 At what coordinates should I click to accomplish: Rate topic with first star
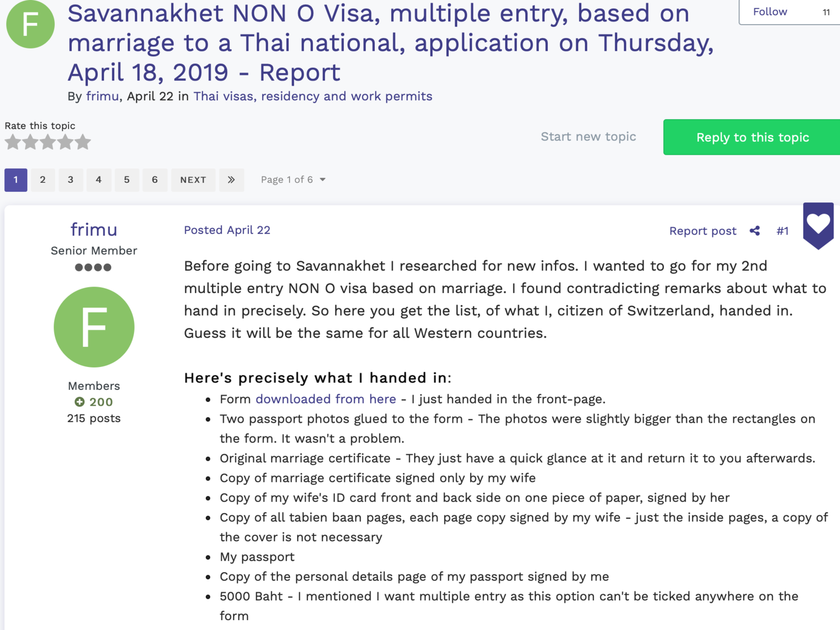(x=13, y=142)
